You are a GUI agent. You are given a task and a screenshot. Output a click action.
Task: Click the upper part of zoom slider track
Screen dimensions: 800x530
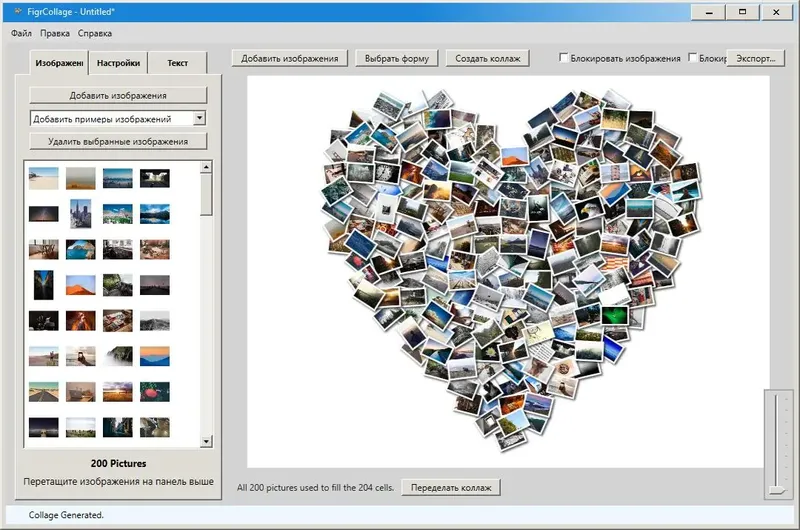tap(778, 418)
